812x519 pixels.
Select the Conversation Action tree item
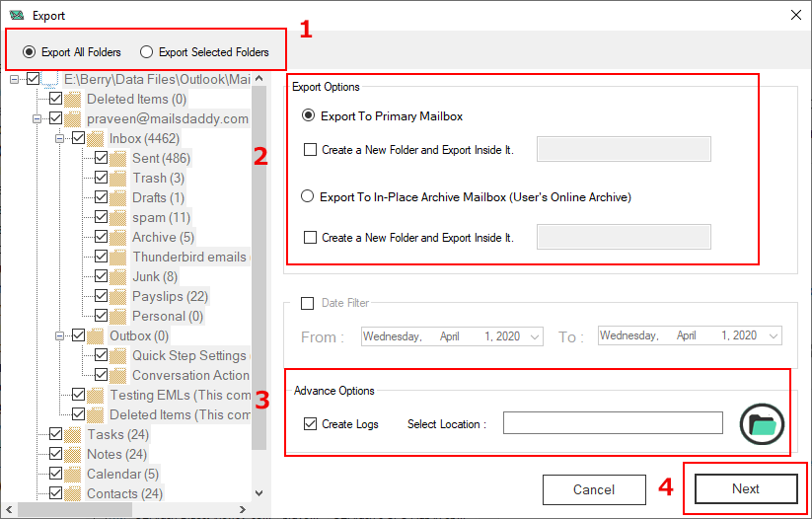(x=190, y=376)
